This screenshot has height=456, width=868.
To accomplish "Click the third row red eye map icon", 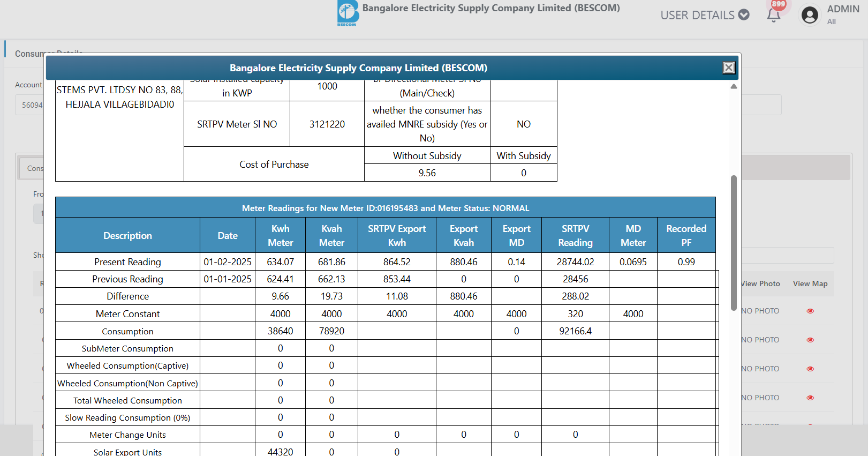I will point(810,369).
